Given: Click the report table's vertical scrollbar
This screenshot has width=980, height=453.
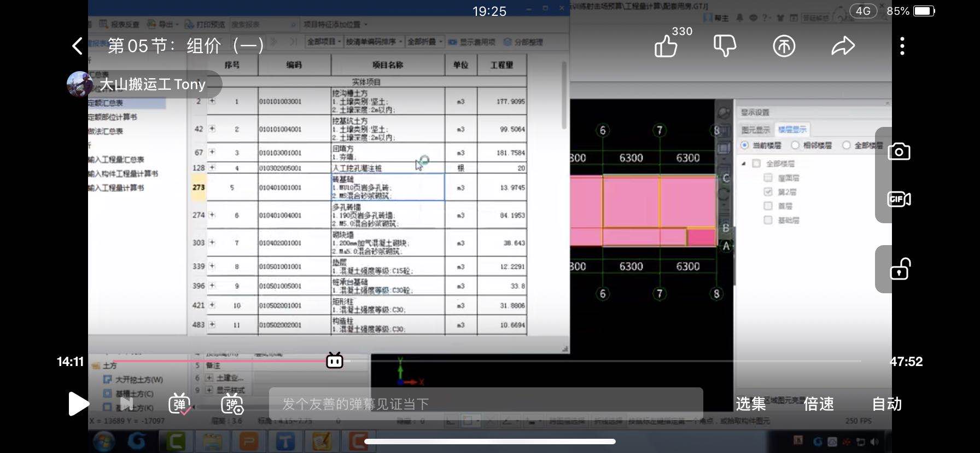Looking at the screenshot, I should 564,96.
